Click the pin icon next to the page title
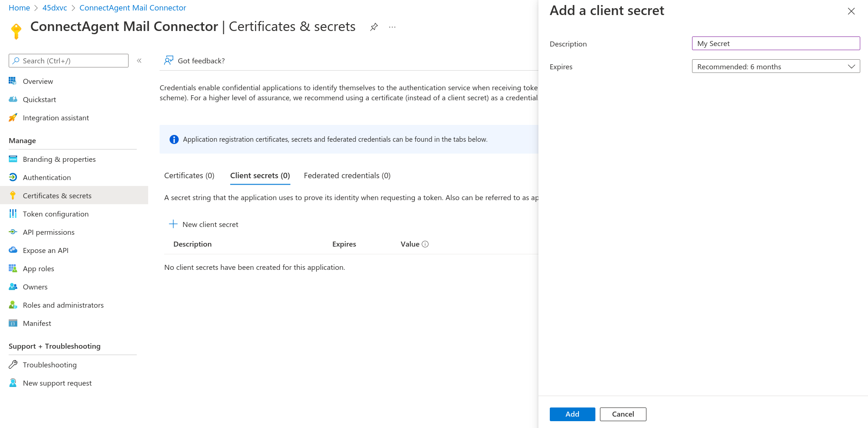This screenshot has width=868, height=428. coord(374,27)
